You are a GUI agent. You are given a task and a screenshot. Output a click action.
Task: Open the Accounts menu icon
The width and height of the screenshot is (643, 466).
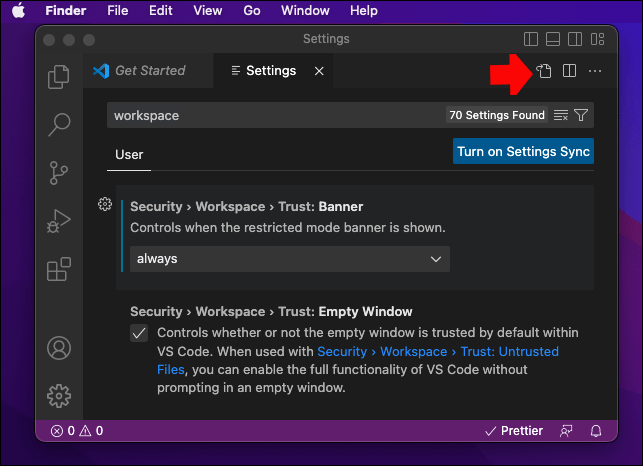[x=59, y=348]
